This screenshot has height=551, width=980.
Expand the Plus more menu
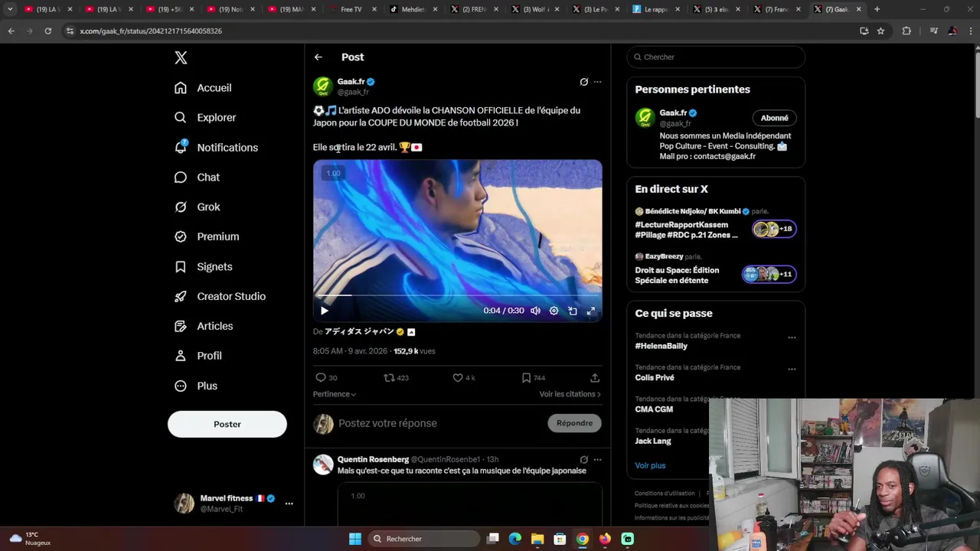pyautogui.click(x=196, y=386)
